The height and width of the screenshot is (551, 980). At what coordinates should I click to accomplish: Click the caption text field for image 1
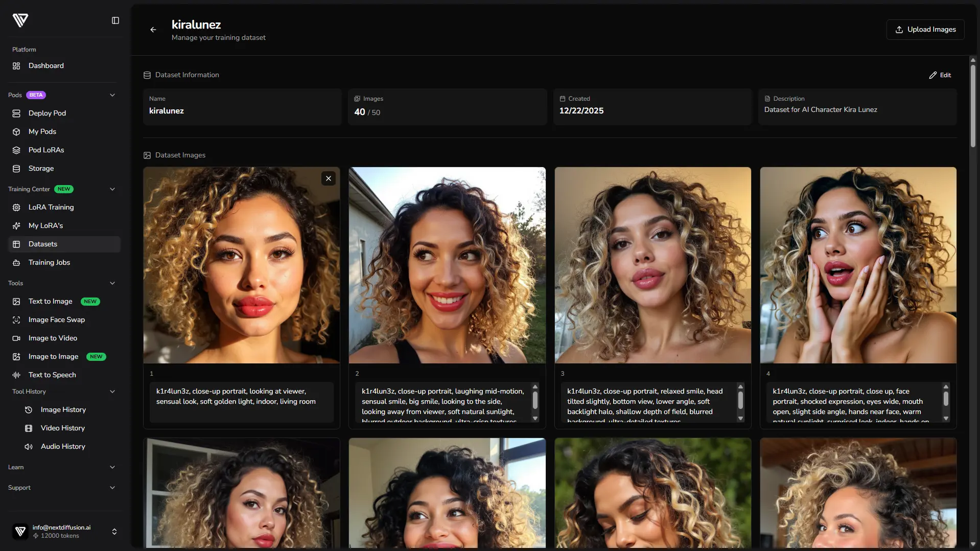(x=241, y=402)
